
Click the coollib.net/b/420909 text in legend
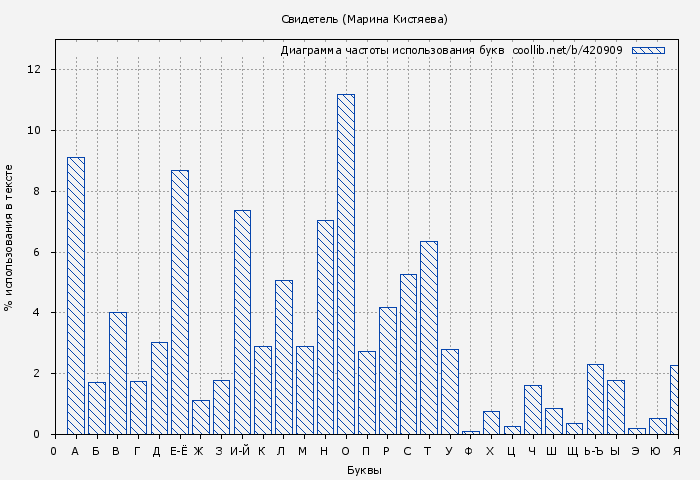tap(567, 50)
